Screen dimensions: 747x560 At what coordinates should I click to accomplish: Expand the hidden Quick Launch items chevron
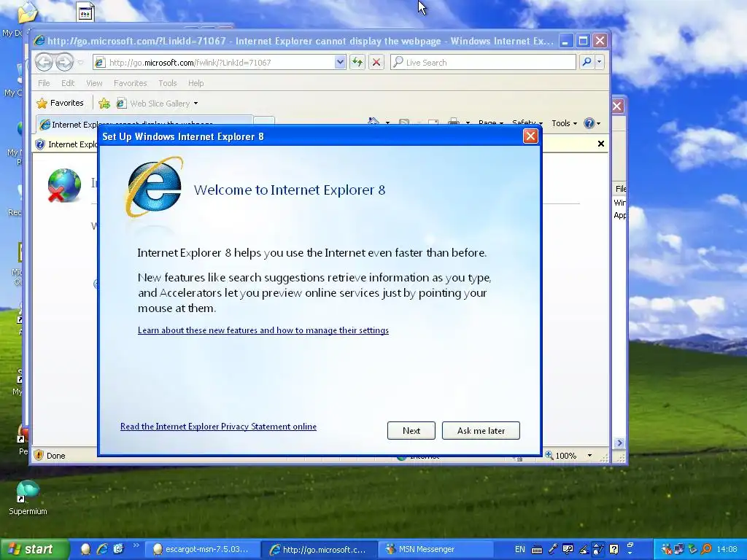pyautogui.click(x=136, y=545)
